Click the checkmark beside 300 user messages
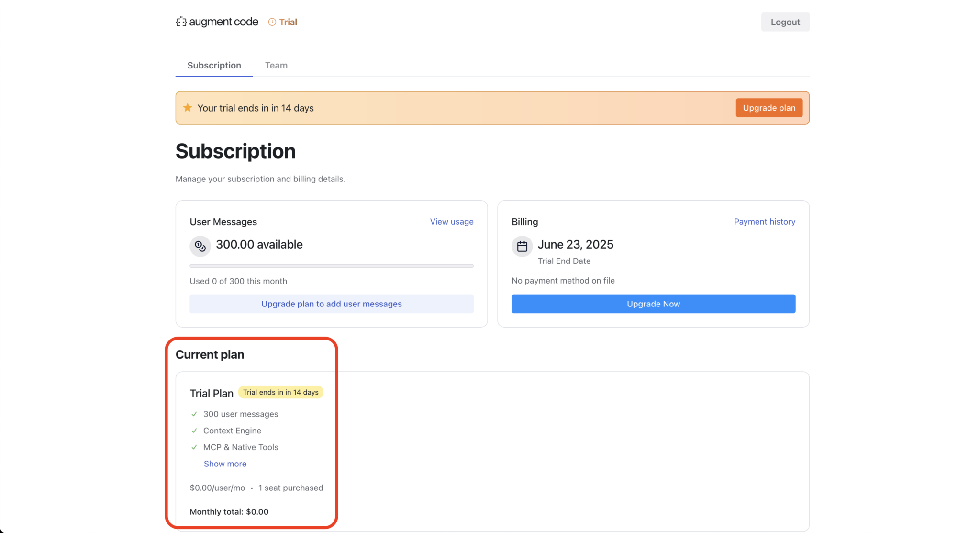Screen dimensions: 980x533 click(x=194, y=414)
